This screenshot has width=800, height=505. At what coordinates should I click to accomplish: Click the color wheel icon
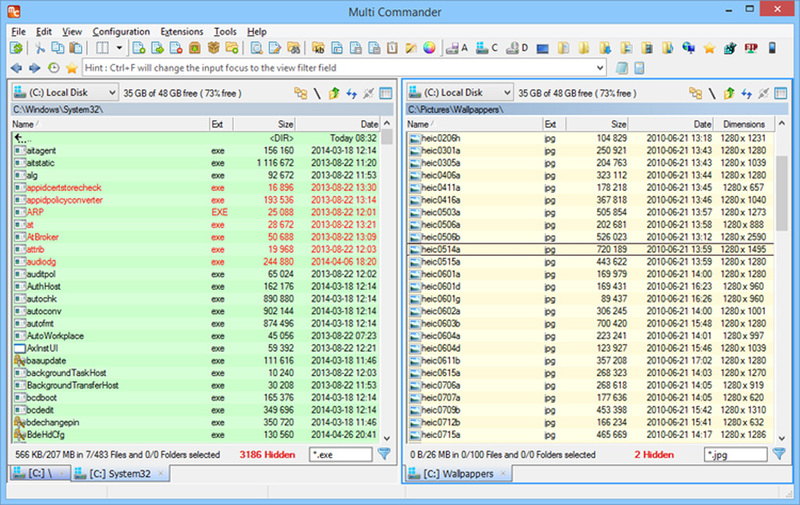(x=430, y=48)
